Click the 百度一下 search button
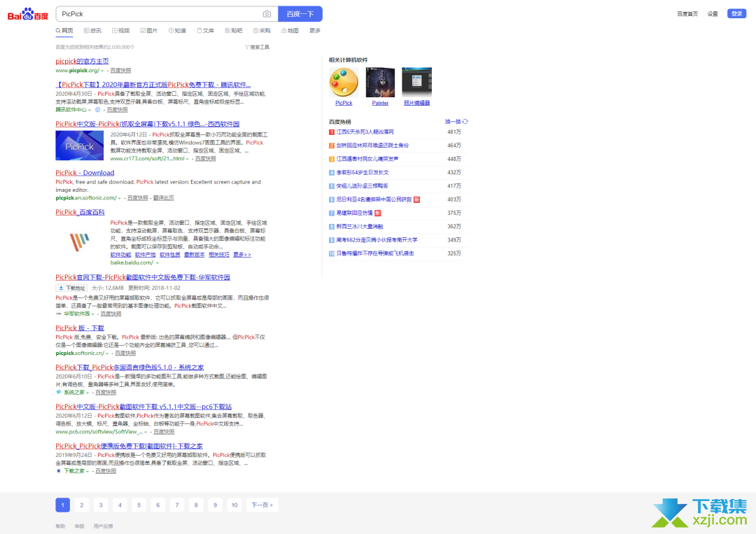Viewport: 756px width, 534px height. pos(300,14)
